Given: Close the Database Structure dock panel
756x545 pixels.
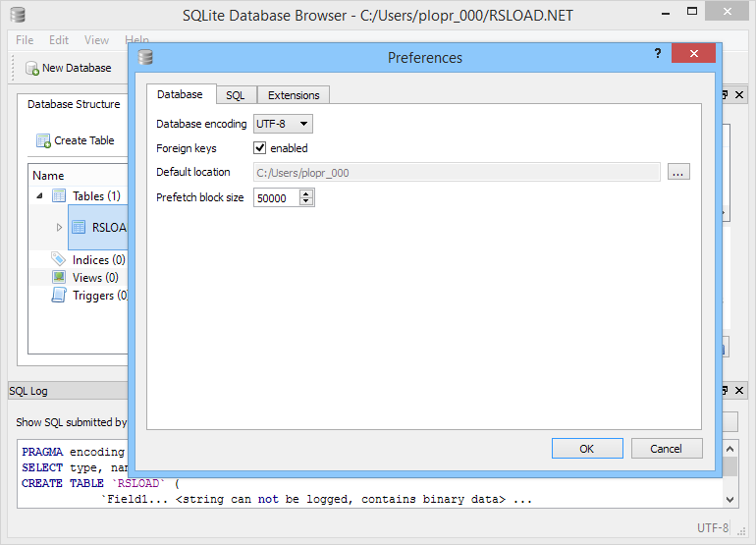Looking at the screenshot, I should pyautogui.click(x=739, y=95).
